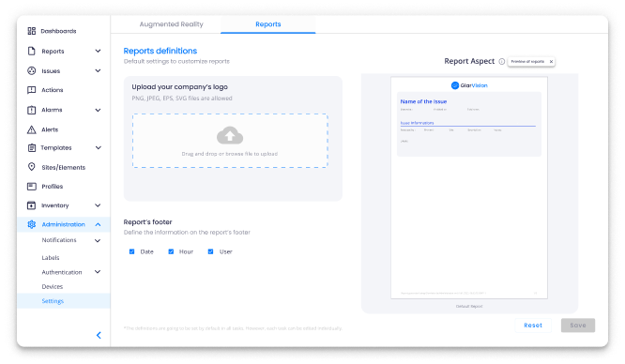Open Alerts in the sidebar
Image resolution: width=625 pixels, height=364 pixels.
(x=50, y=129)
